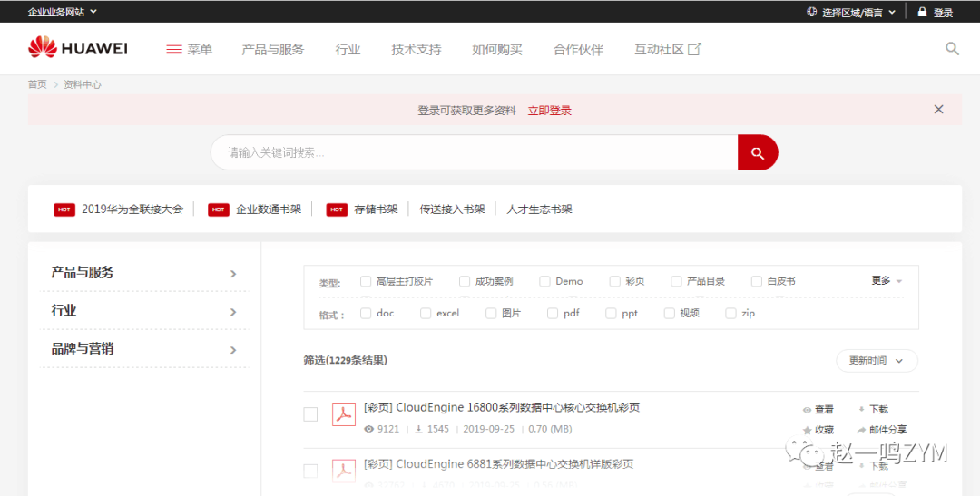
Task: Click 邮件分享 for CloudEngine 16800 document
Action: 882,430
